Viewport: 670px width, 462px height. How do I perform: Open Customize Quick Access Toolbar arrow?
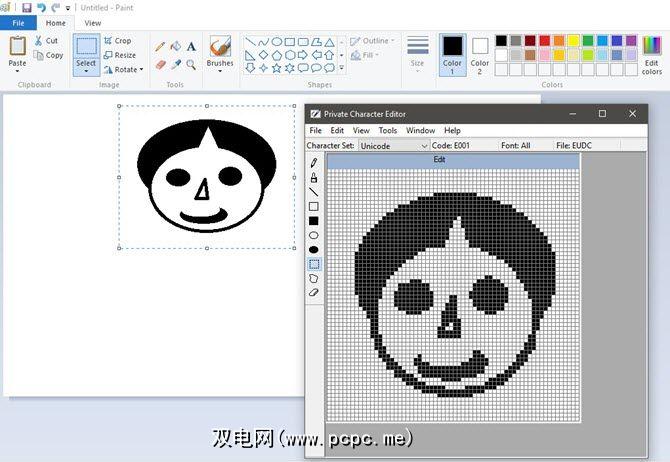68,8
